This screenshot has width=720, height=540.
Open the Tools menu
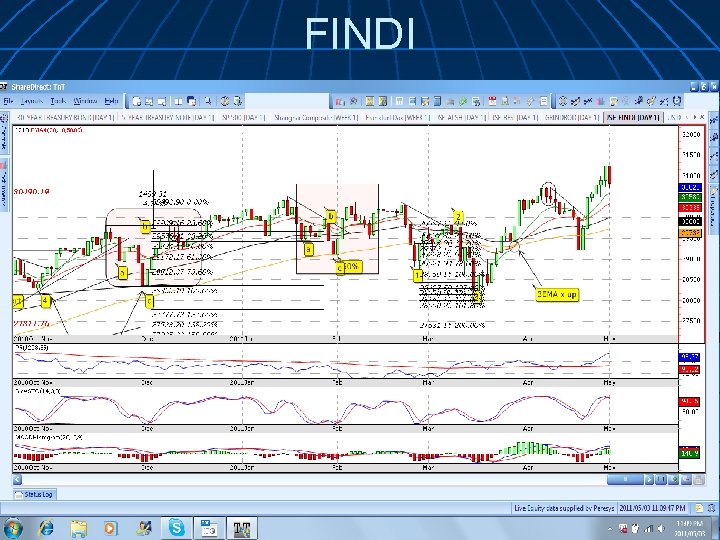coord(58,101)
